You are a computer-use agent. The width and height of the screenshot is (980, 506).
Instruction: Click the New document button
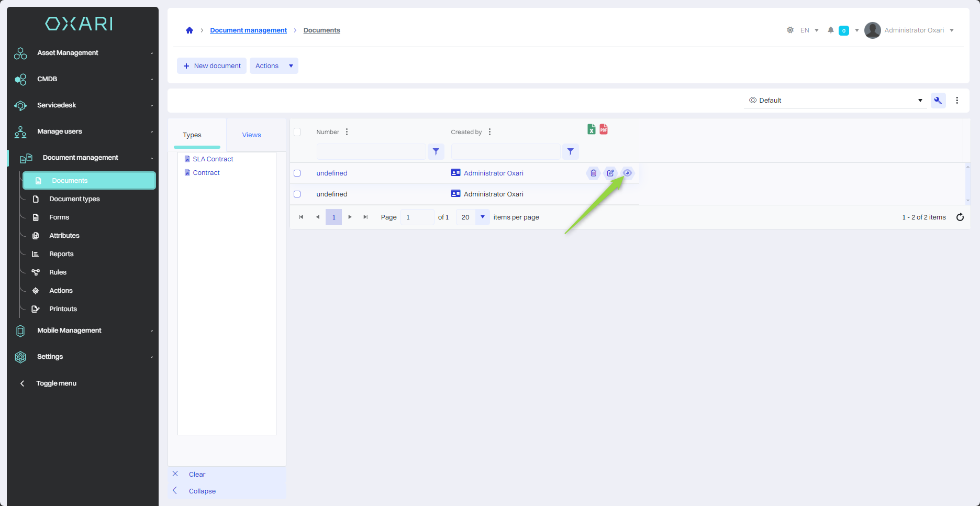point(212,66)
